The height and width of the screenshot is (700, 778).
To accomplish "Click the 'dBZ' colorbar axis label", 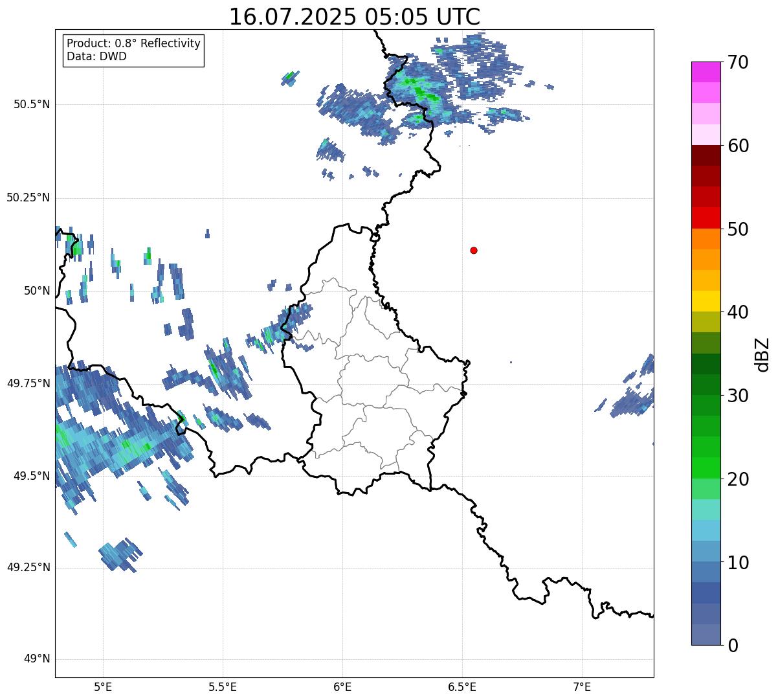I will (763, 354).
